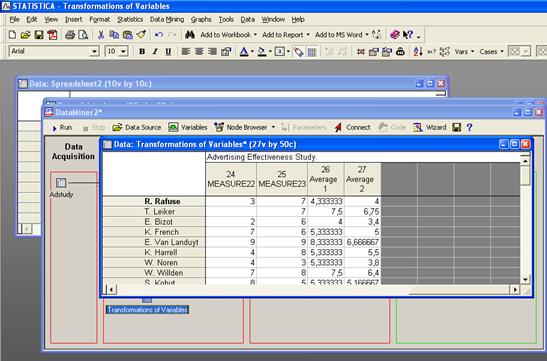
Task: Open the Node Browser
Action: tap(241, 128)
